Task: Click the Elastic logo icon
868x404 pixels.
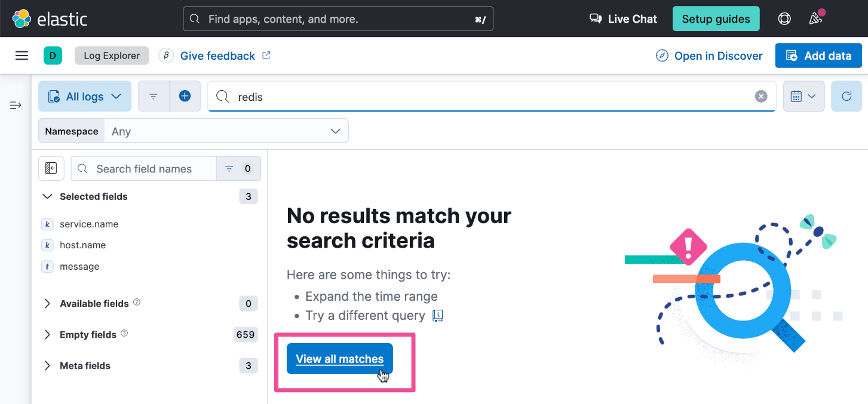Action: (22, 18)
